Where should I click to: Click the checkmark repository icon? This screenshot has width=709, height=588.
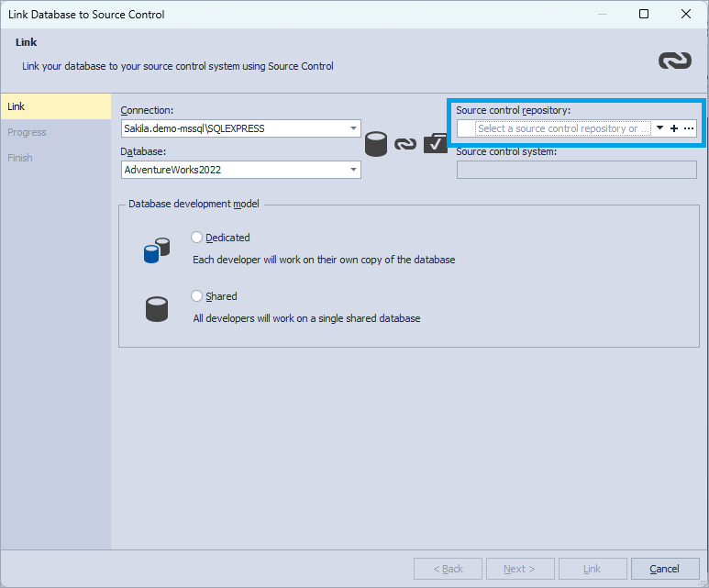(x=436, y=143)
